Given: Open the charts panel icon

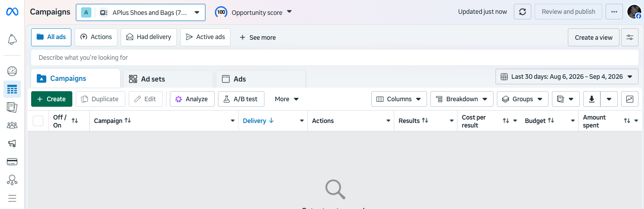Looking at the screenshot, I should pyautogui.click(x=629, y=99).
